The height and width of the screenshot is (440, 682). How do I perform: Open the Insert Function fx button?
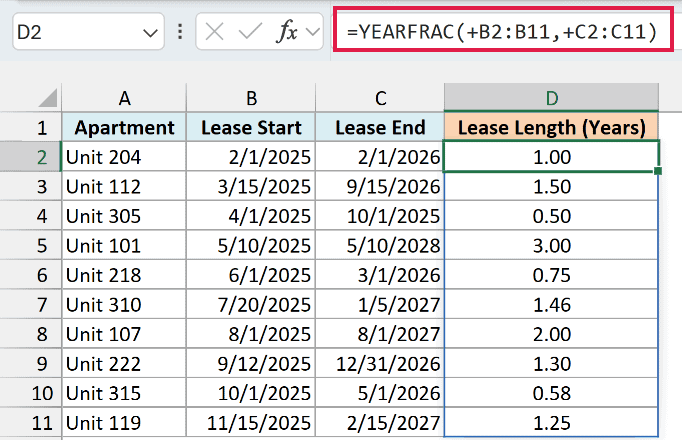(287, 32)
